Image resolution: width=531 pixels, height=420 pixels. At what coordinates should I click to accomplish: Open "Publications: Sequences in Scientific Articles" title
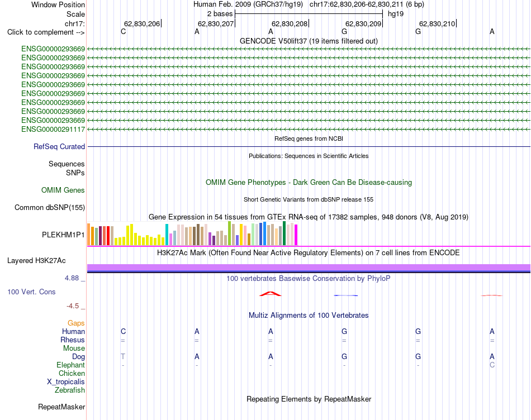[309, 156]
